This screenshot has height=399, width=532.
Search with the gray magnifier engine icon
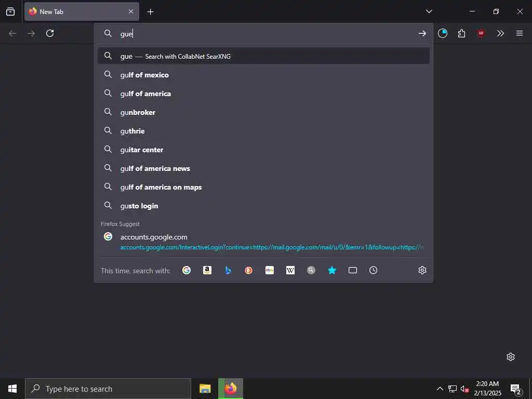tap(311, 270)
